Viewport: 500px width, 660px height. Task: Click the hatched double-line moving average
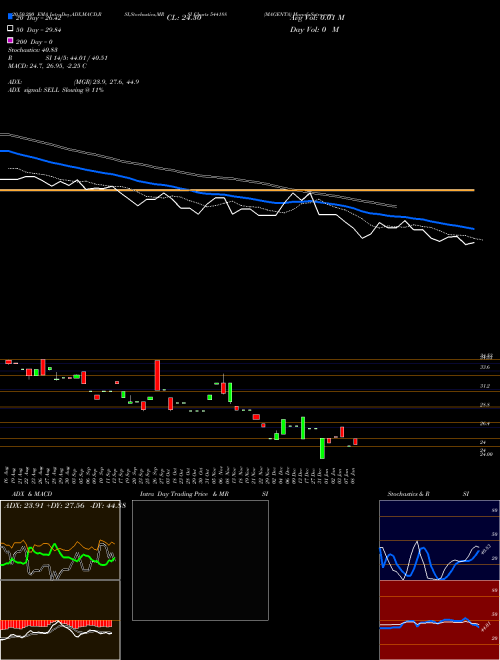(x=198, y=174)
